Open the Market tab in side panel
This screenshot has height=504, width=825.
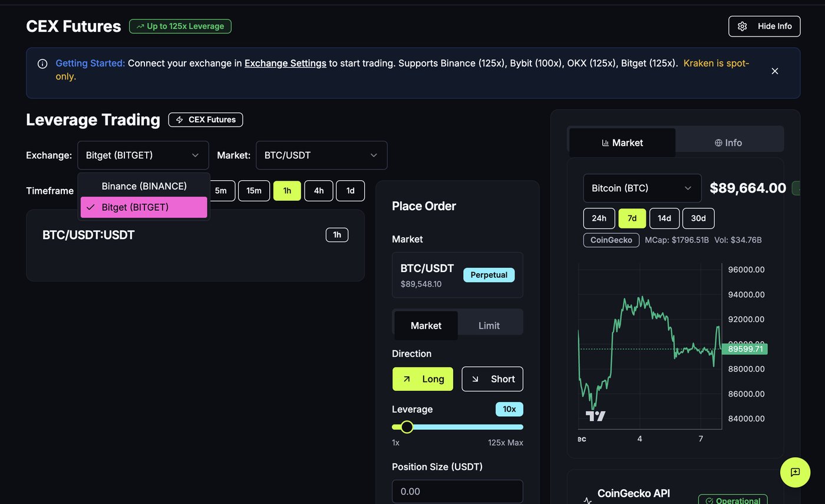[x=622, y=142]
